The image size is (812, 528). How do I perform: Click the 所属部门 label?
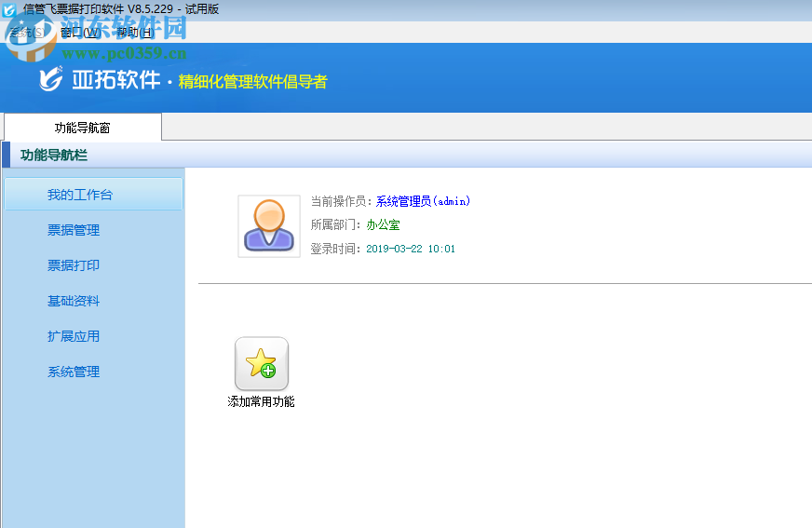click(x=334, y=224)
